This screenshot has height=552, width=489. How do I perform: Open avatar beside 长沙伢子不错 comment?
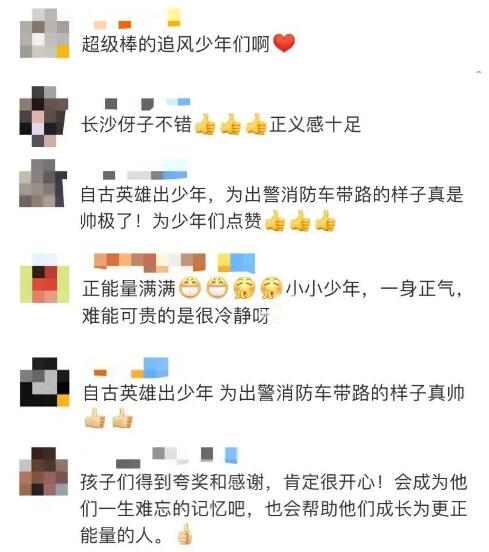pos(43,116)
